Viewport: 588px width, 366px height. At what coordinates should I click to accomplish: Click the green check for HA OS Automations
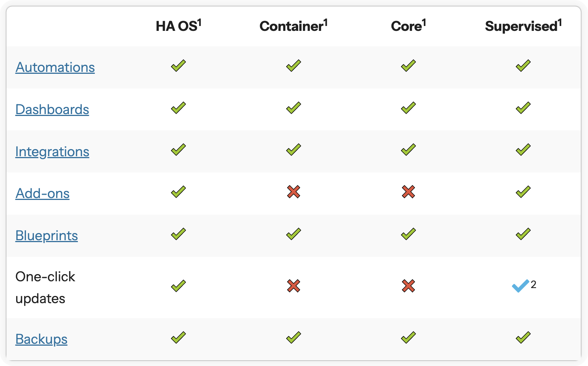coord(178,66)
